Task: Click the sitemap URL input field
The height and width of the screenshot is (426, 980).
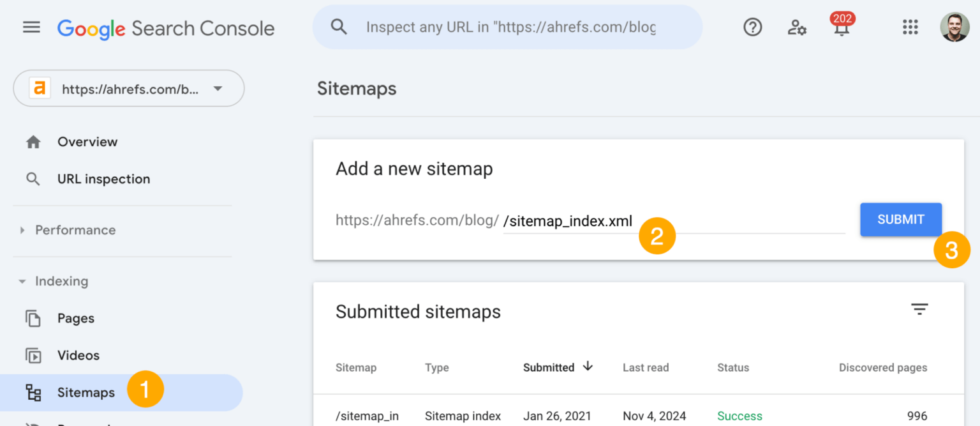Action: [670, 220]
